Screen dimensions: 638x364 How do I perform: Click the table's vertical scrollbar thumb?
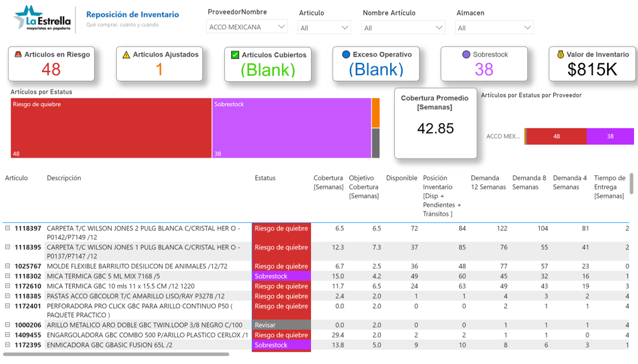(631, 184)
